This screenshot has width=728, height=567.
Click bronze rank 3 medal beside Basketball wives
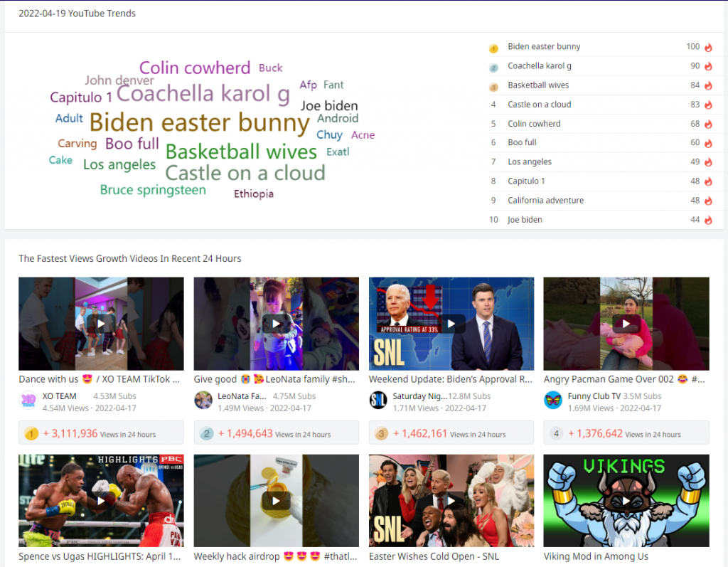coord(493,87)
